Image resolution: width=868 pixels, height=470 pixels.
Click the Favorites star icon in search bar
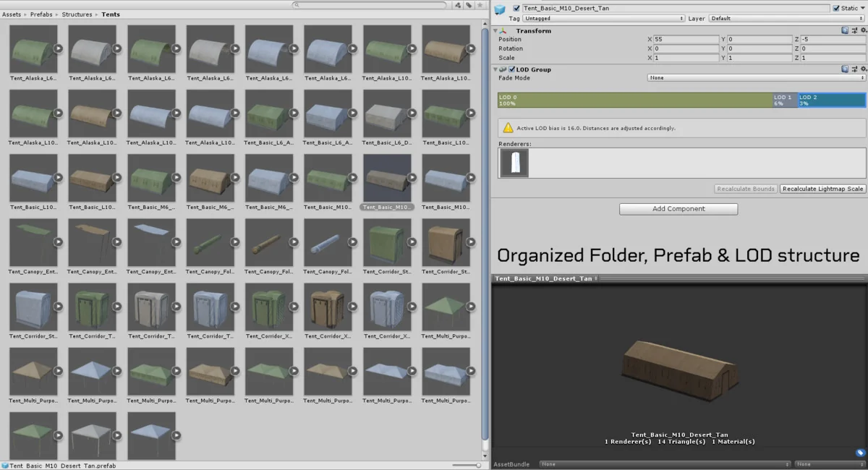[480, 5]
